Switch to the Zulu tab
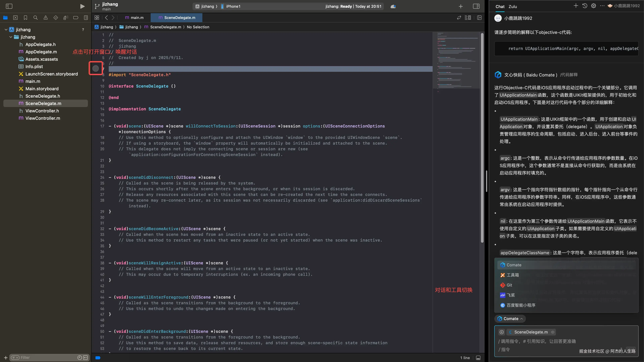Viewport: 644px width, 362px height. [512, 7]
